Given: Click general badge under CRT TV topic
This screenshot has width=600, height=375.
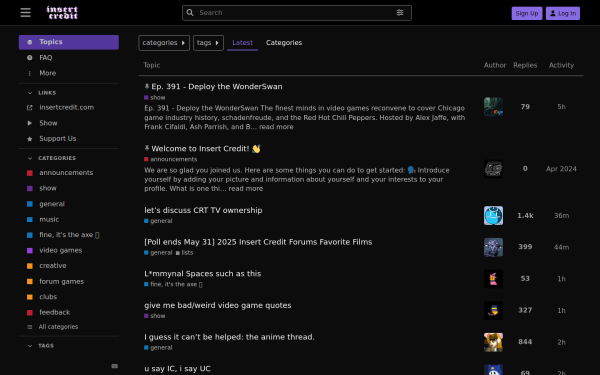Looking at the screenshot, I should click(158, 221).
